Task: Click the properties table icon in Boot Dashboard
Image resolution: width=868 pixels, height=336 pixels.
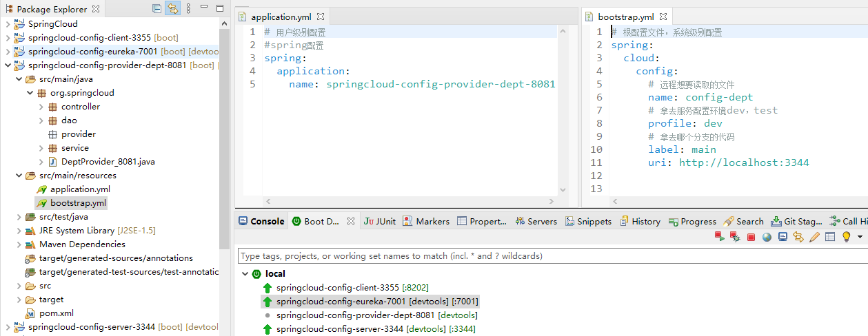Action: coord(830,237)
